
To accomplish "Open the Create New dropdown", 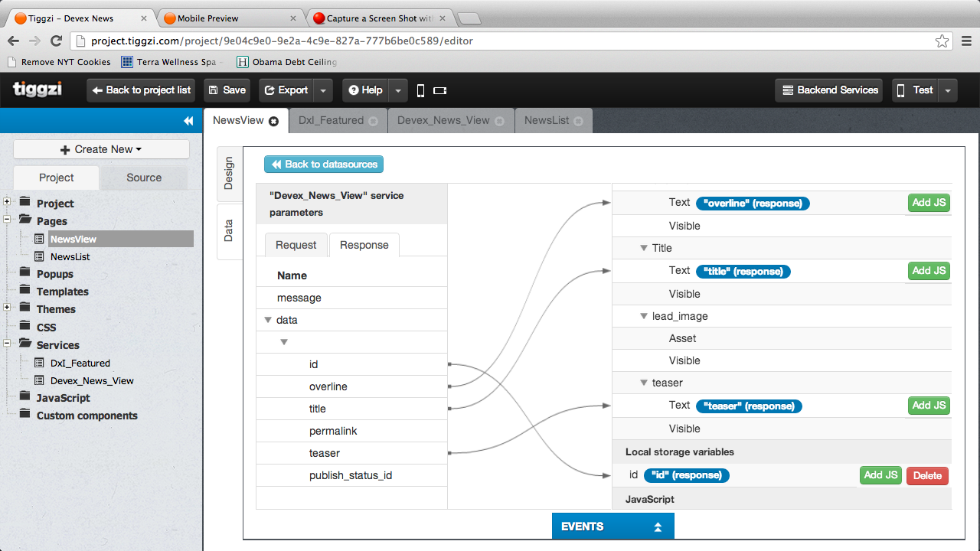I will [101, 149].
